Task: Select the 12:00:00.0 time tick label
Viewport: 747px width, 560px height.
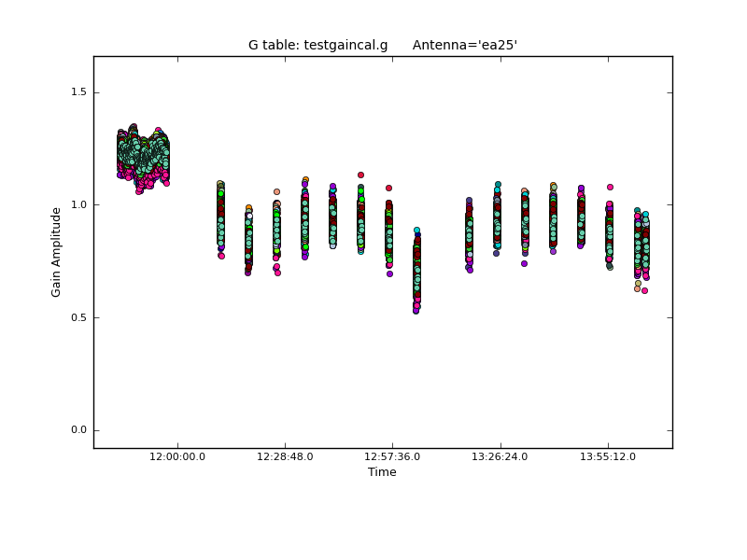Action: pyautogui.click(x=177, y=456)
